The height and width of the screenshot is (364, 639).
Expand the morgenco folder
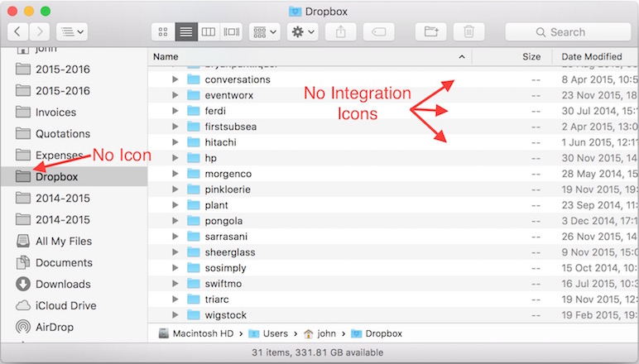(x=175, y=174)
